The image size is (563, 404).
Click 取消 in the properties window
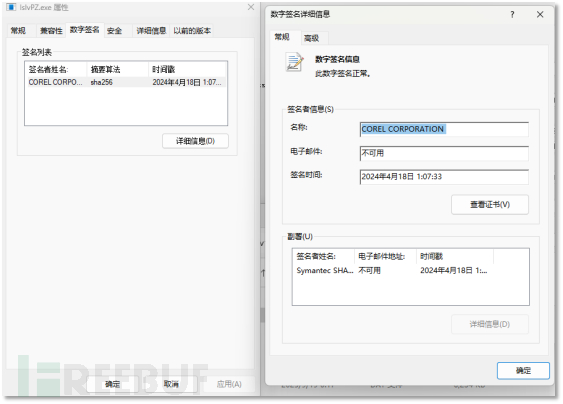171,384
